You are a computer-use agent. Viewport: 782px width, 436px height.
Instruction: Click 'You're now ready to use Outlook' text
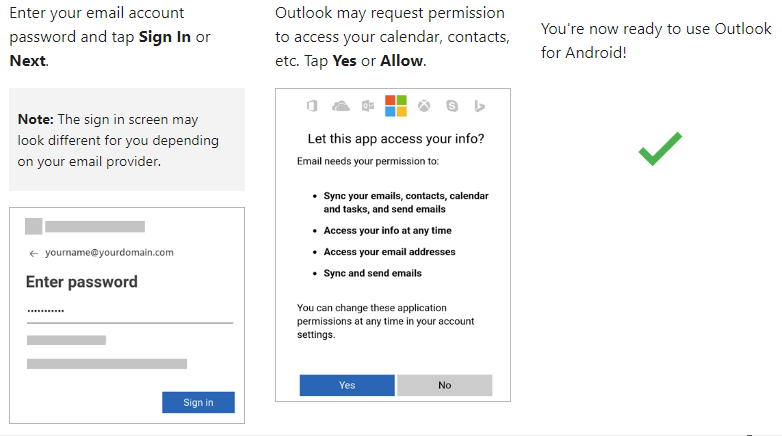coord(656,40)
